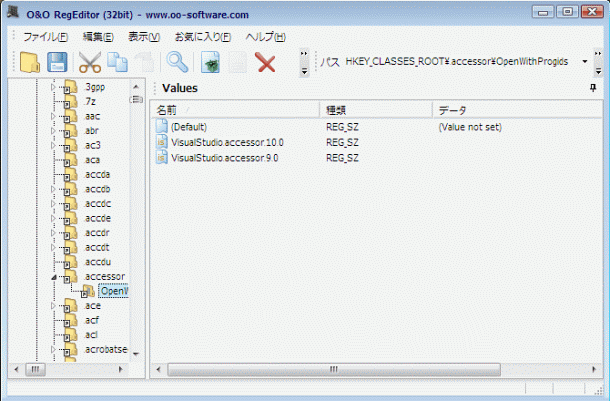Open the お気に入り menu

point(202,37)
